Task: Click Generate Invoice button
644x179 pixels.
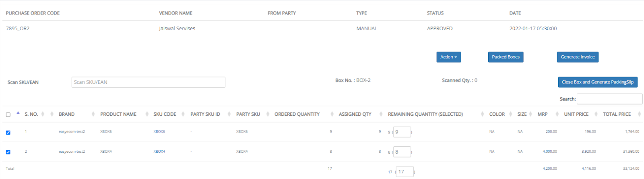Action: (578, 57)
